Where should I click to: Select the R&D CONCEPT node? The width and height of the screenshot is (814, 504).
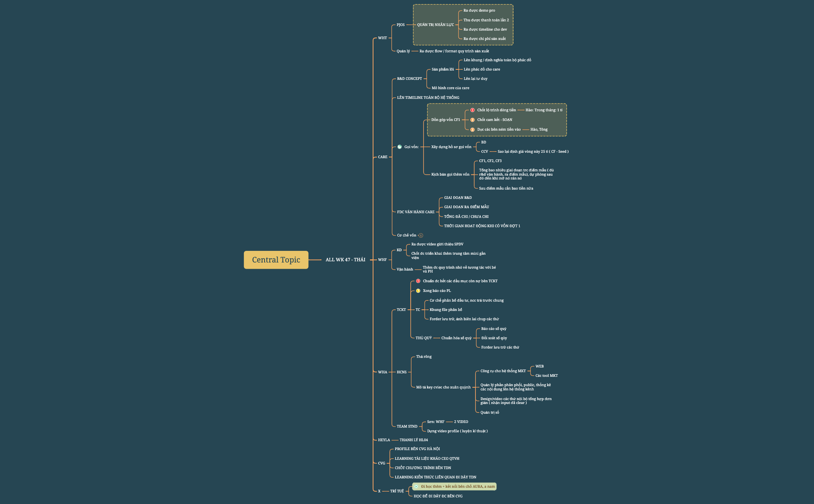[410, 79]
